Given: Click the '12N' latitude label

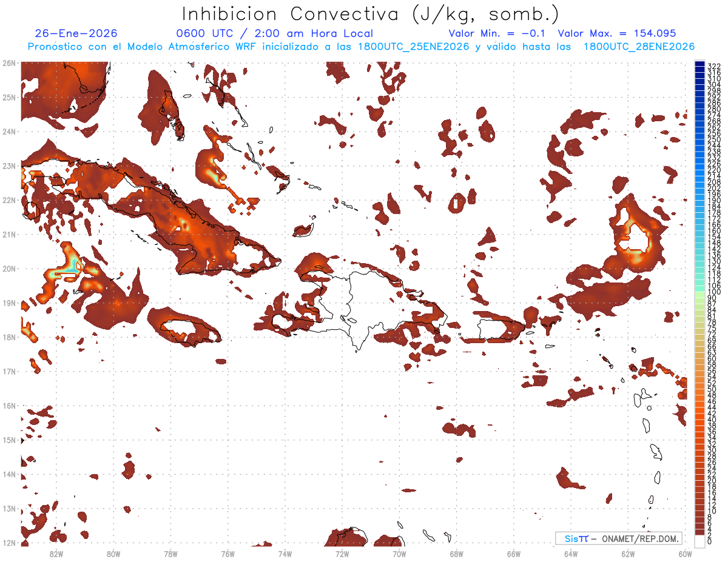Looking at the screenshot, I should (x=9, y=543).
